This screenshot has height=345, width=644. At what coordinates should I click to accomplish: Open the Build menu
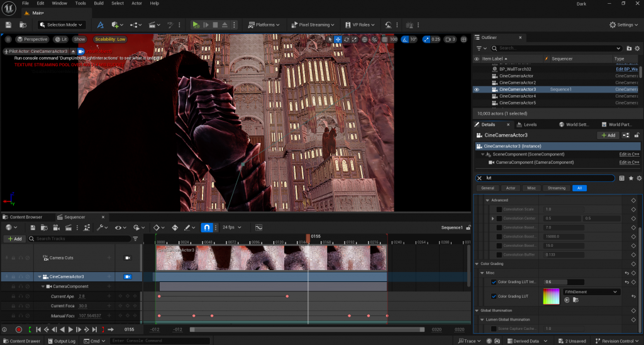(x=99, y=3)
